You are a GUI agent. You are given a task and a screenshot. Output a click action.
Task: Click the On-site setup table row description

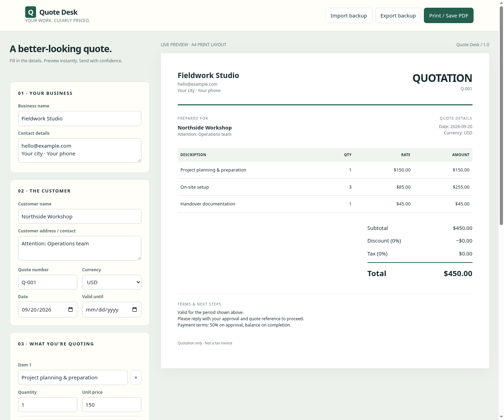pyautogui.click(x=195, y=187)
